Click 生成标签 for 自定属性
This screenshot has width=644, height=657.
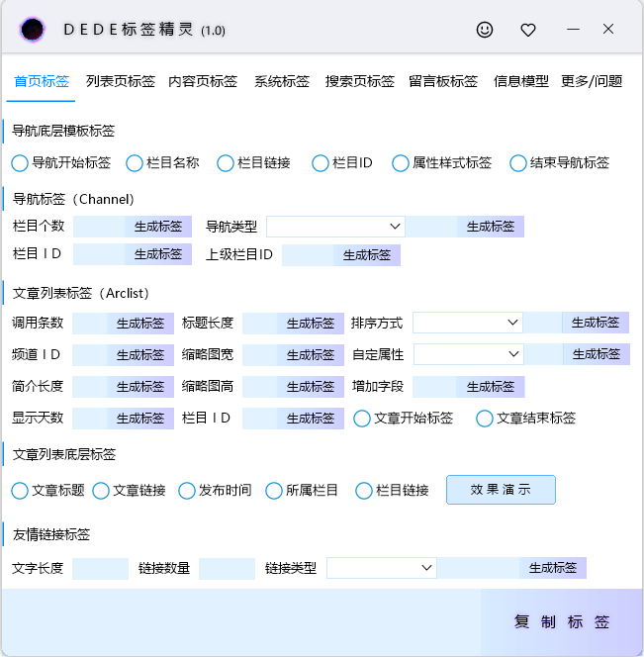click(x=597, y=354)
